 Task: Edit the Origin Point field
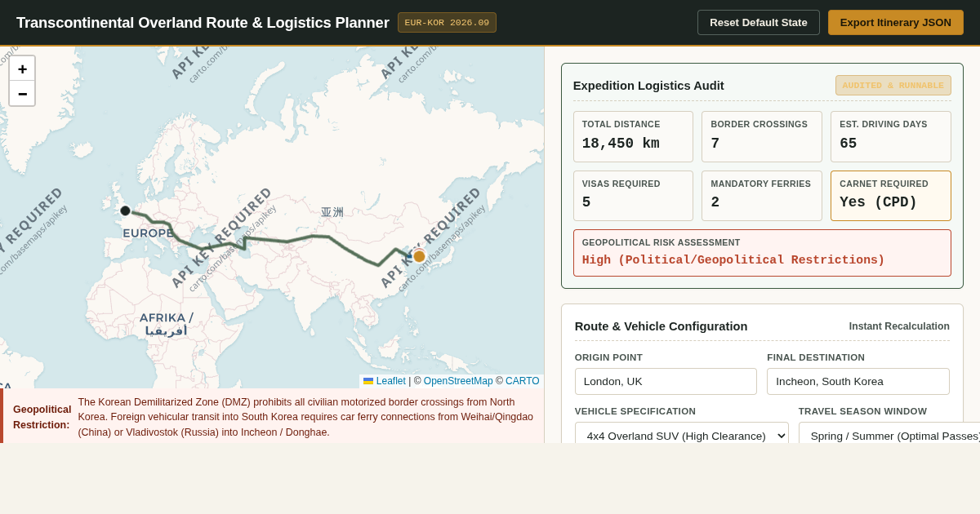coord(666,381)
